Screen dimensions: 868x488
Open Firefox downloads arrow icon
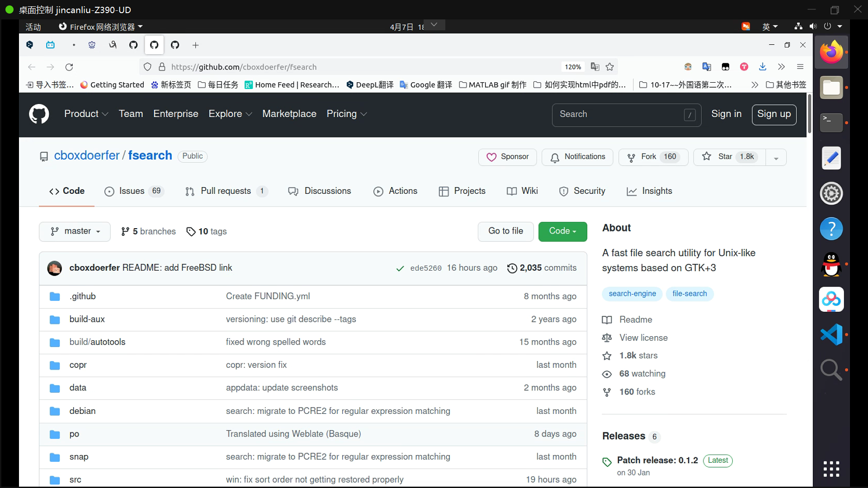click(763, 67)
